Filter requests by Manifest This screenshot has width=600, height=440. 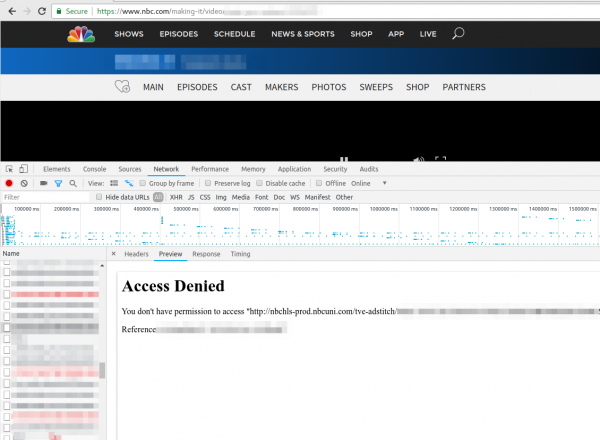pos(318,197)
